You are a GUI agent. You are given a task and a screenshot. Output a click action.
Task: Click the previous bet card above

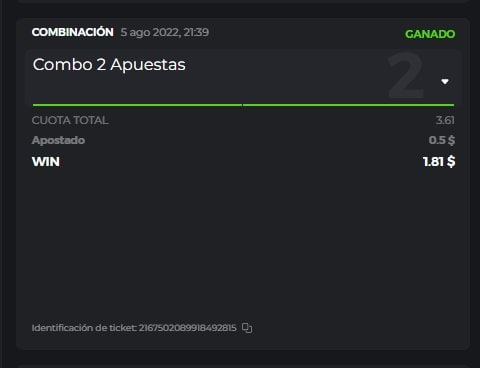tap(243, 1)
